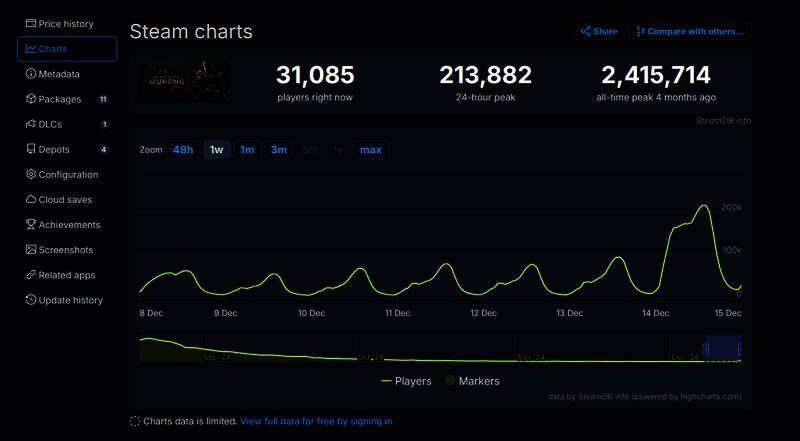This screenshot has width=800, height=441.
Task: Click the Wukong game thumbnail
Action: coord(184,81)
